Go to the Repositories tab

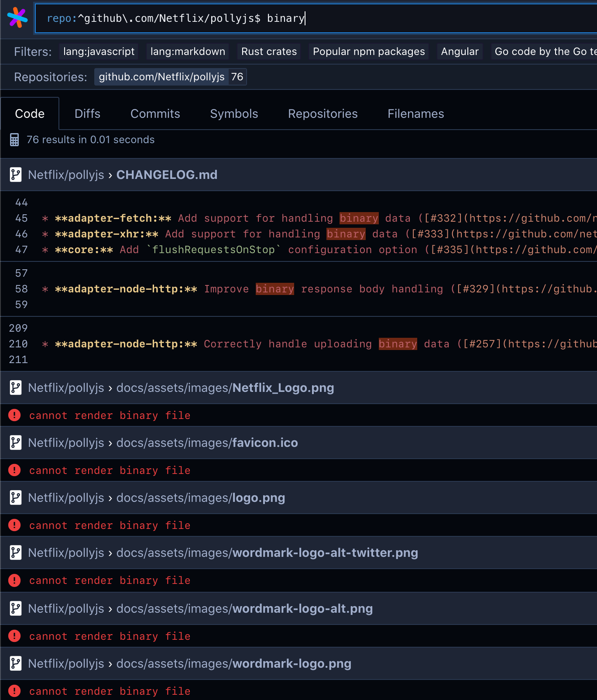pyautogui.click(x=323, y=114)
